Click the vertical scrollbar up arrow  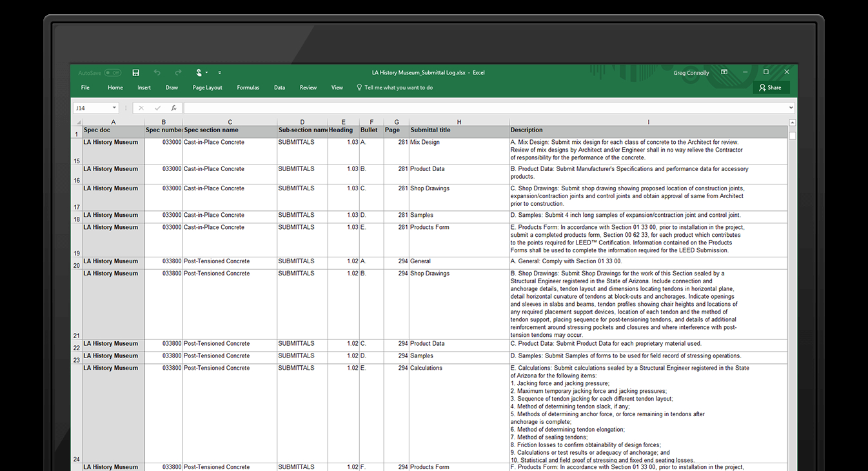pos(792,123)
